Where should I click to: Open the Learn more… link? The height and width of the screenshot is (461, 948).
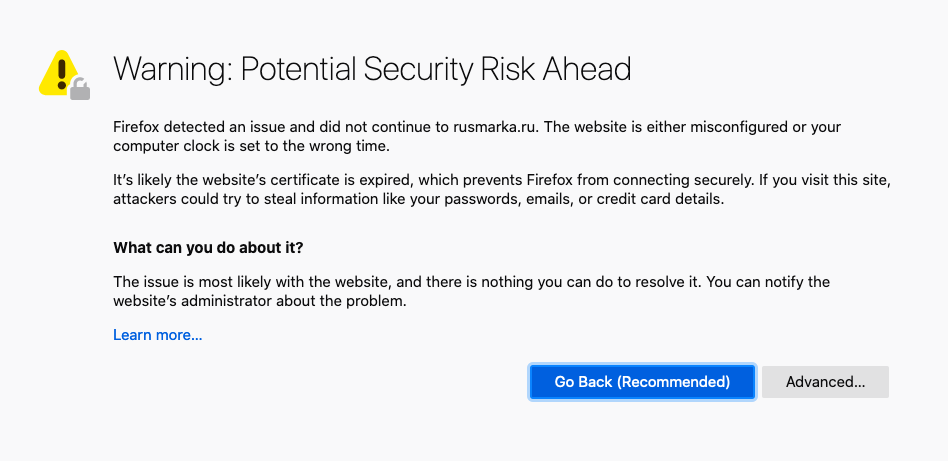pyautogui.click(x=158, y=335)
